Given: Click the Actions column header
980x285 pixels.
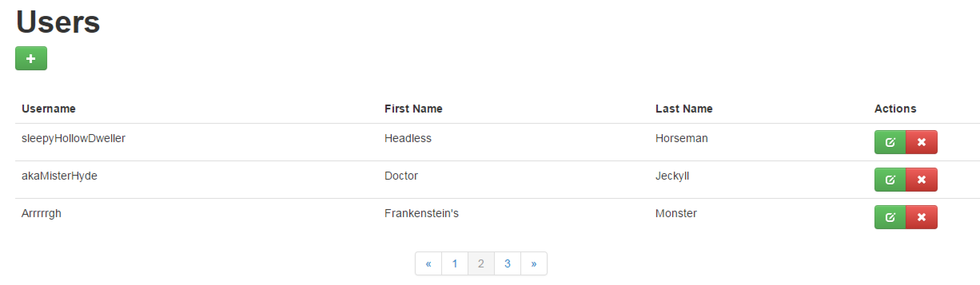Looking at the screenshot, I should 895,109.
